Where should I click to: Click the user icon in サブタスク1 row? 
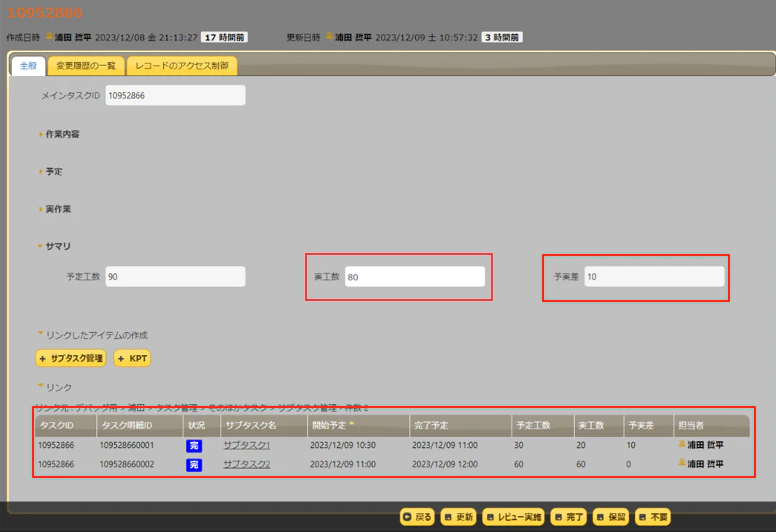click(x=681, y=444)
